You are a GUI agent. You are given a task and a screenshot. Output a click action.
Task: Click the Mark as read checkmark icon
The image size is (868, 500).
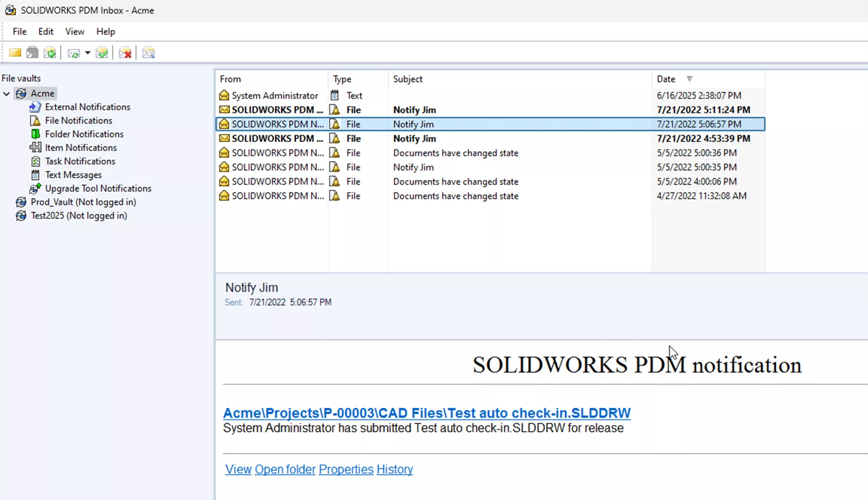click(102, 53)
